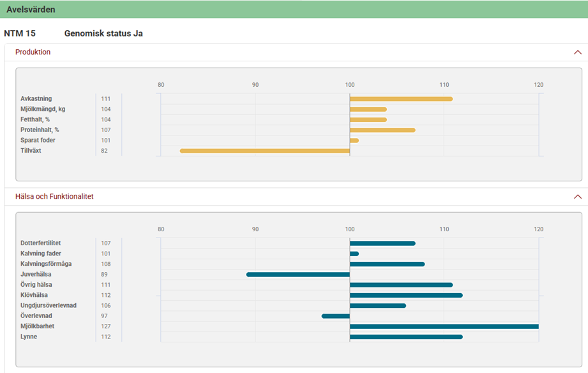Click the Mjölkbarhet teal bar
The height and width of the screenshot is (373, 588).
444,326
